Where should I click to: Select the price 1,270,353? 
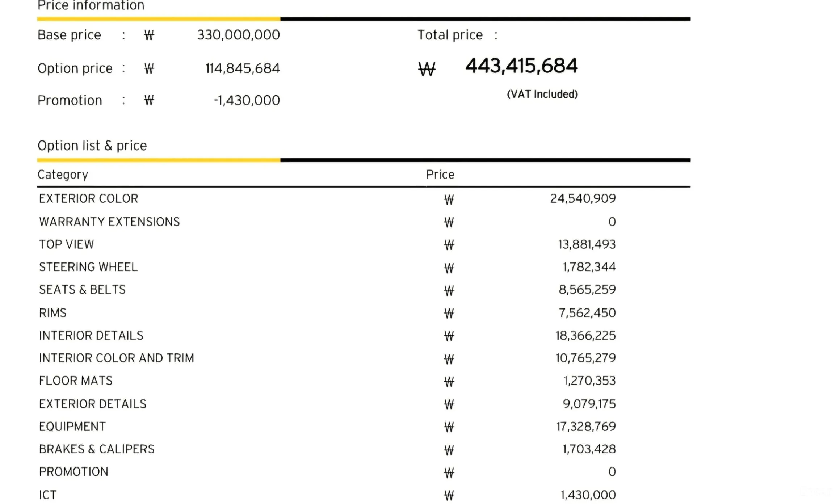[589, 381]
